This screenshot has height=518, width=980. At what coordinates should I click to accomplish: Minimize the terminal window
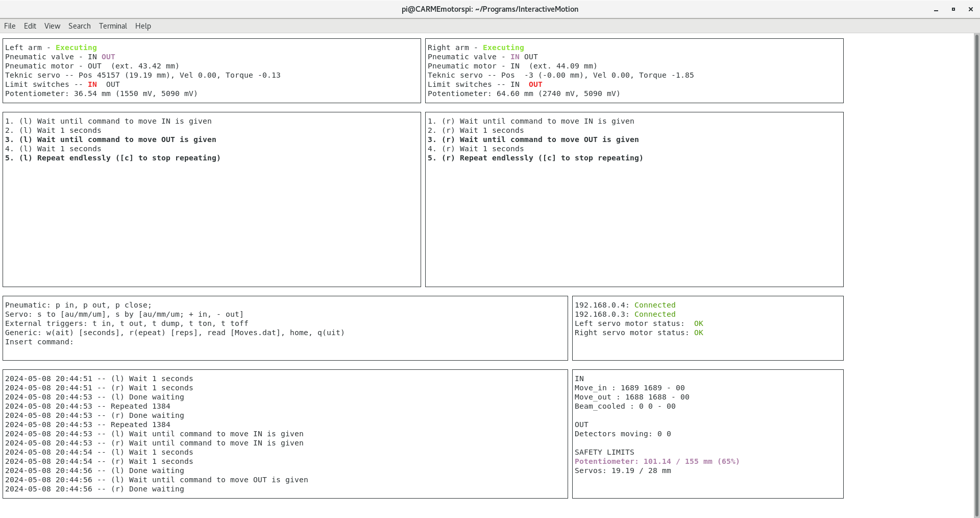pyautogui.click(x=936, y=10)
